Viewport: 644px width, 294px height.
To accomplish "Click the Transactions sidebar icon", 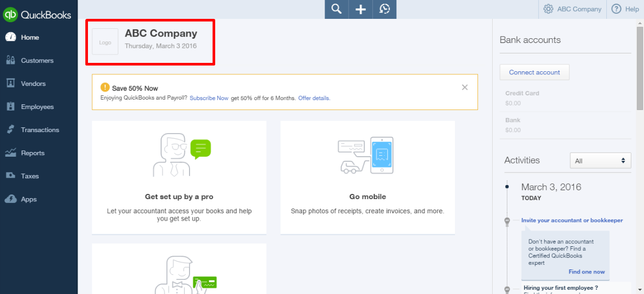I will click(10, 129).
